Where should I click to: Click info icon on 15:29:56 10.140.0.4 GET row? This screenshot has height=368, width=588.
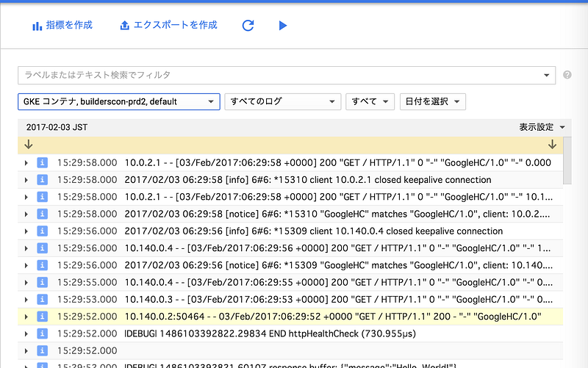pyautogui.click(x=42, y=248)
